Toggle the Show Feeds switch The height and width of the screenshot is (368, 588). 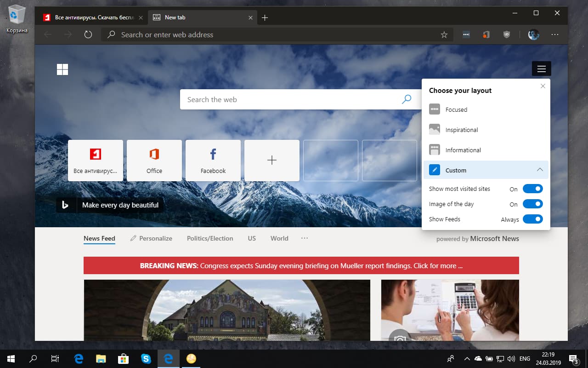(533, 219)
